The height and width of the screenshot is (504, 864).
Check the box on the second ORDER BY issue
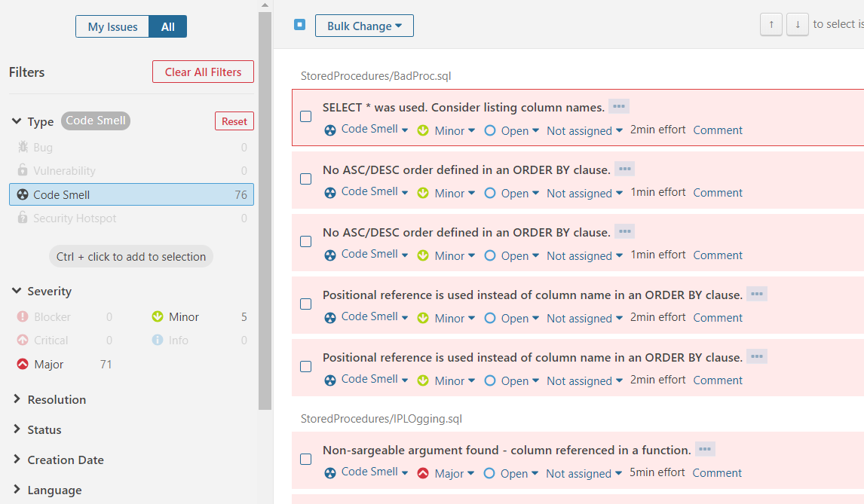305,241
